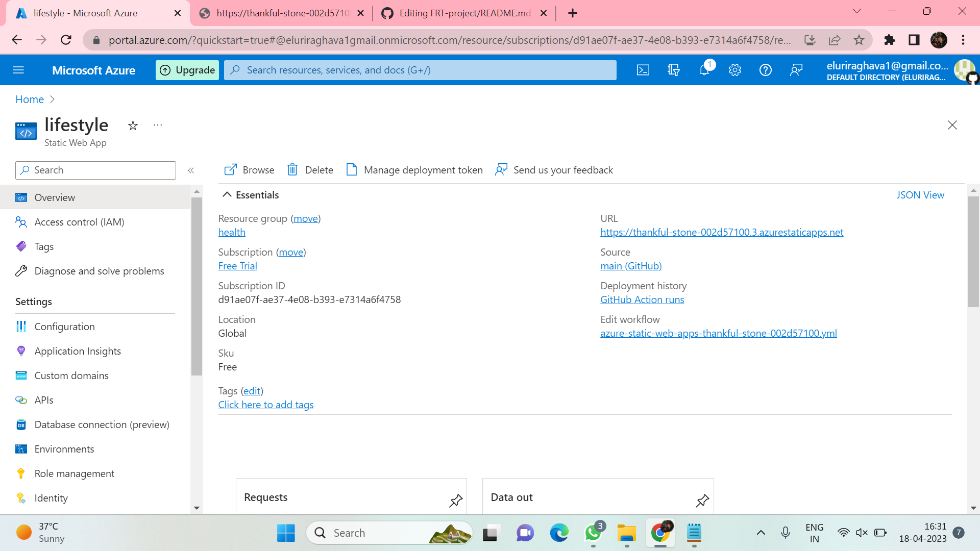Pin the Requests chart
This screenshot has width=980, height=551.
(x=455, y=500)
